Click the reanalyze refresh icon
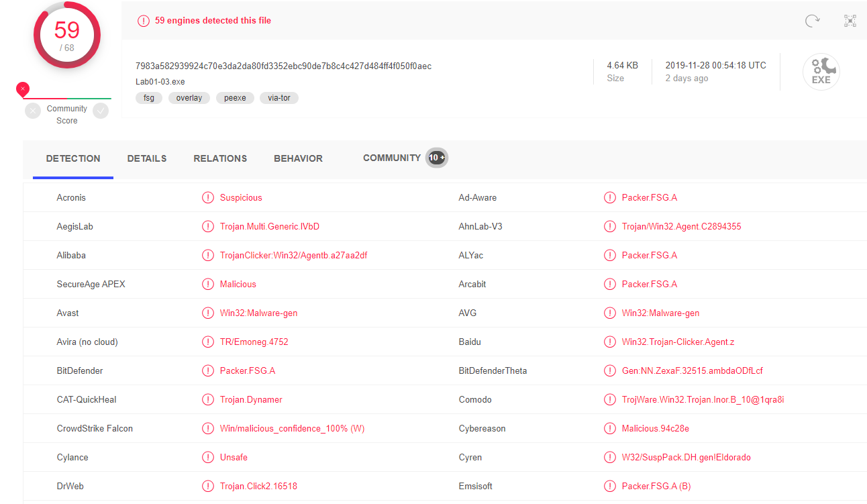 point(813,21)
